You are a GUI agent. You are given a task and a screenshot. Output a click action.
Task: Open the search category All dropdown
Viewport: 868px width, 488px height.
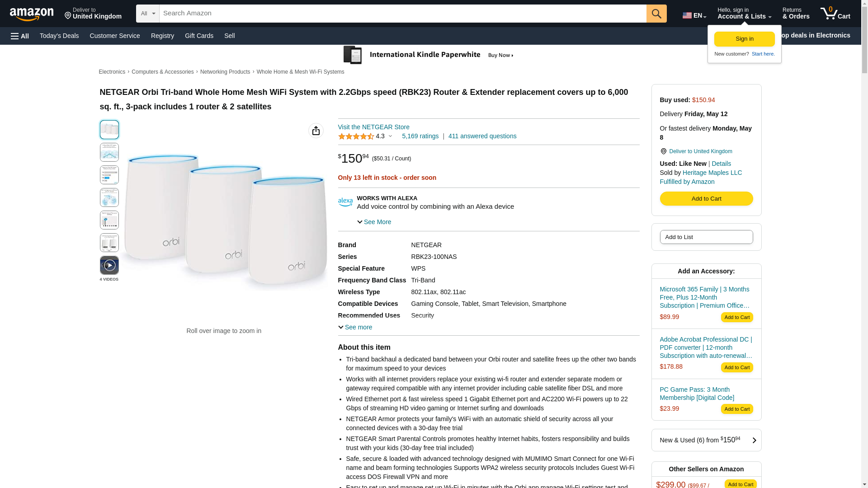pos(147,14)
